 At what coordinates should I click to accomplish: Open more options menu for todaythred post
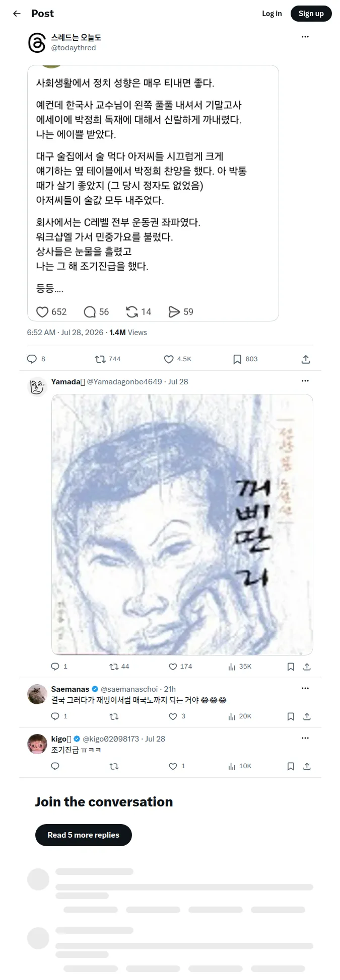click(x=305, y=37)
